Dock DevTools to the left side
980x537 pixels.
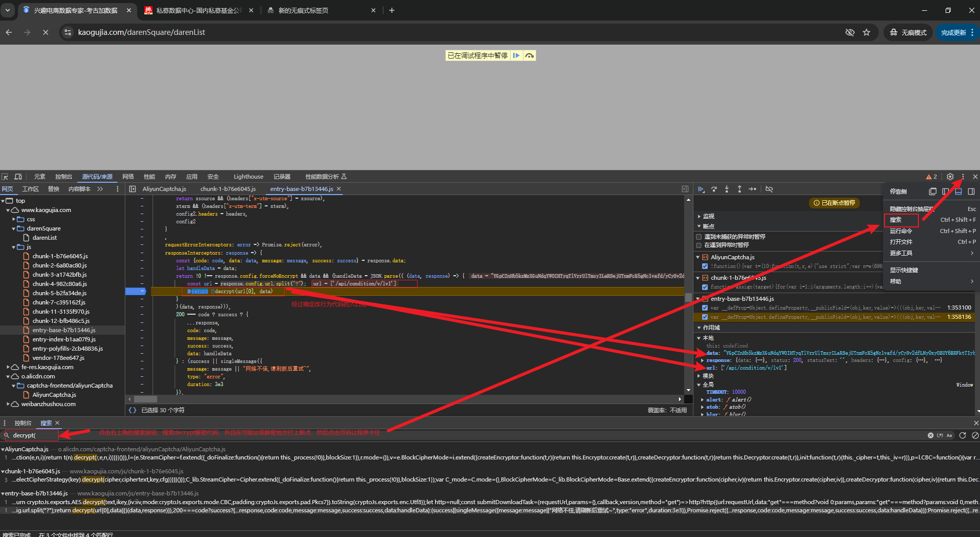[x=946, y=191]
